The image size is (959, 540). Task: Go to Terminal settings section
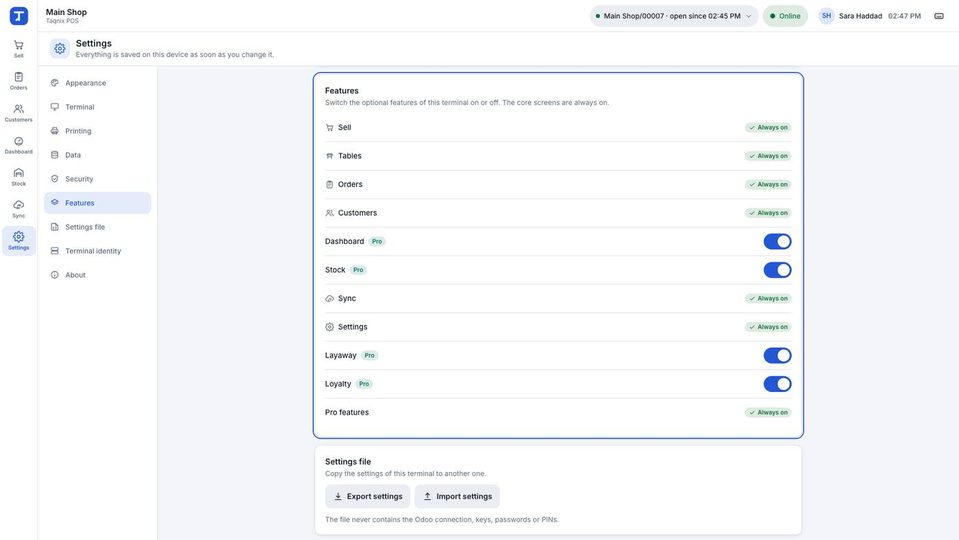tap(97, 106)
